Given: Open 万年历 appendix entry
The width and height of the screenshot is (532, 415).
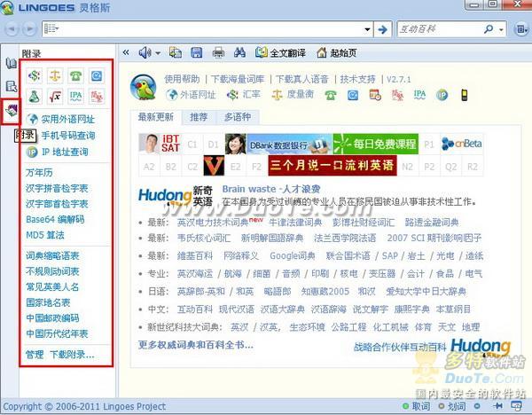Looking at the screenshot, I should coord(39,172).
